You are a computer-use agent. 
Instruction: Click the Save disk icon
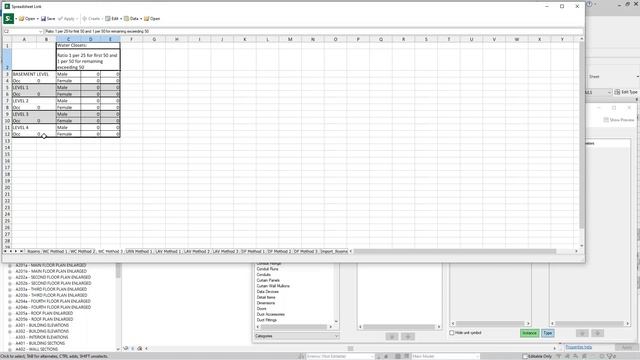[x=48, y=19]
